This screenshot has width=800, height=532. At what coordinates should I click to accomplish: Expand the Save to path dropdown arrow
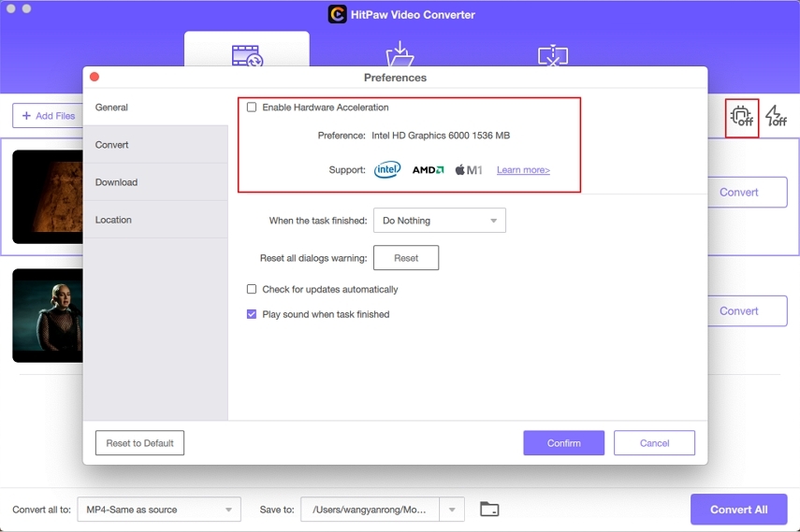[x=452, y=509]
